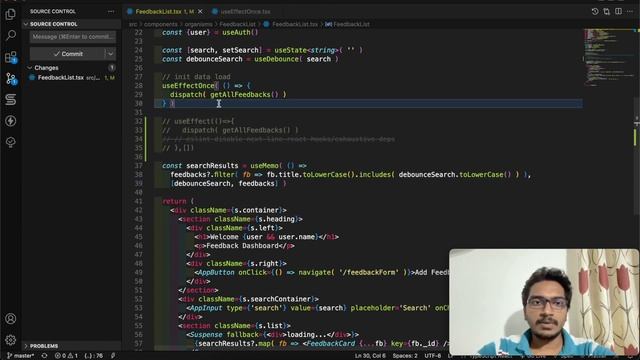Open the Search view in the activity bar
The width and height of the screenshot is (640, 360).
click(11, 36)
